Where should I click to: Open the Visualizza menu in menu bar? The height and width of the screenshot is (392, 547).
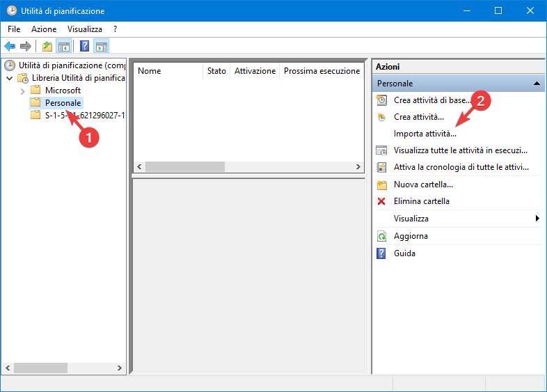pyautogui.click(x=85, y=29)
